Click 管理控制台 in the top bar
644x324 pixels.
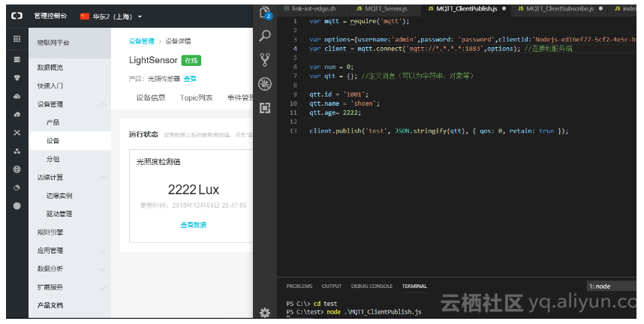[50, 16]
